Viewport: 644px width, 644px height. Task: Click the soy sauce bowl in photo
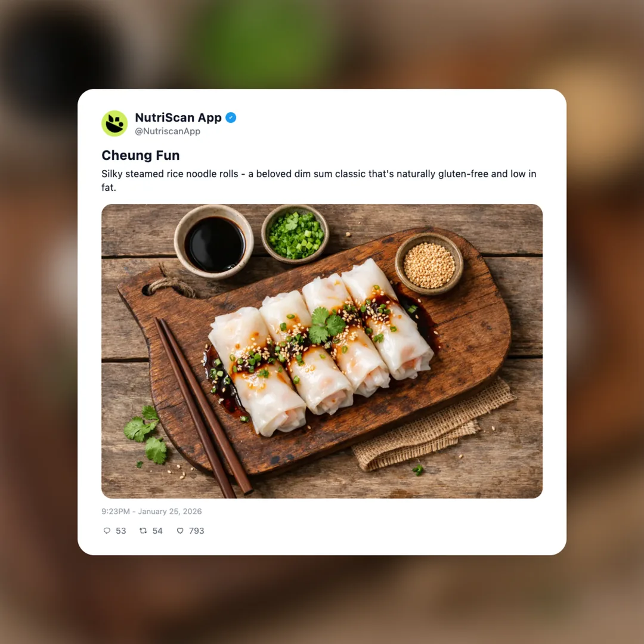tap(213, 242)
